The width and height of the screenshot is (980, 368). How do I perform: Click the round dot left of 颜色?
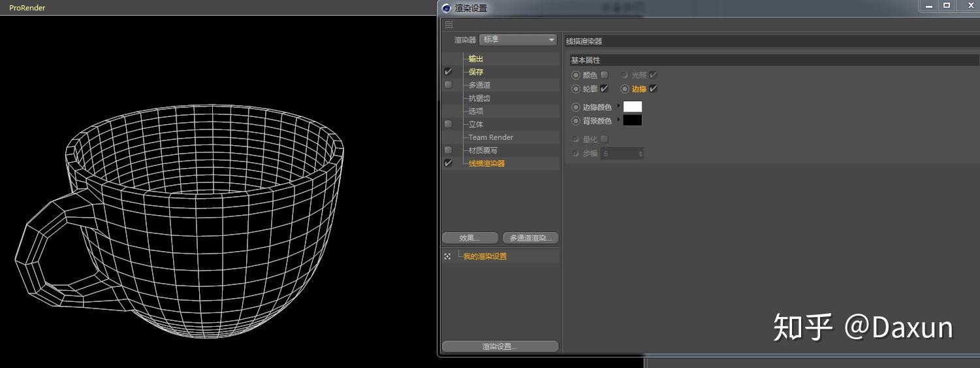576,75
